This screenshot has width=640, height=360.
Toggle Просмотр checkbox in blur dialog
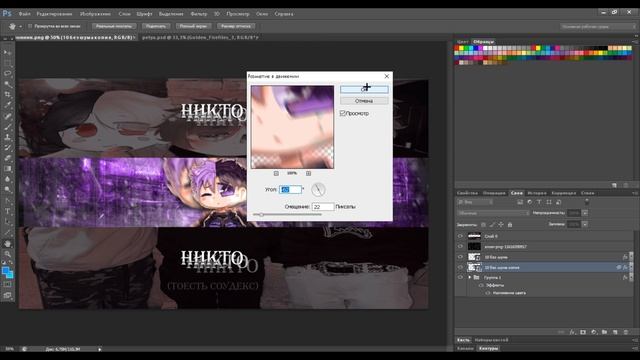[x=342, y=113]
